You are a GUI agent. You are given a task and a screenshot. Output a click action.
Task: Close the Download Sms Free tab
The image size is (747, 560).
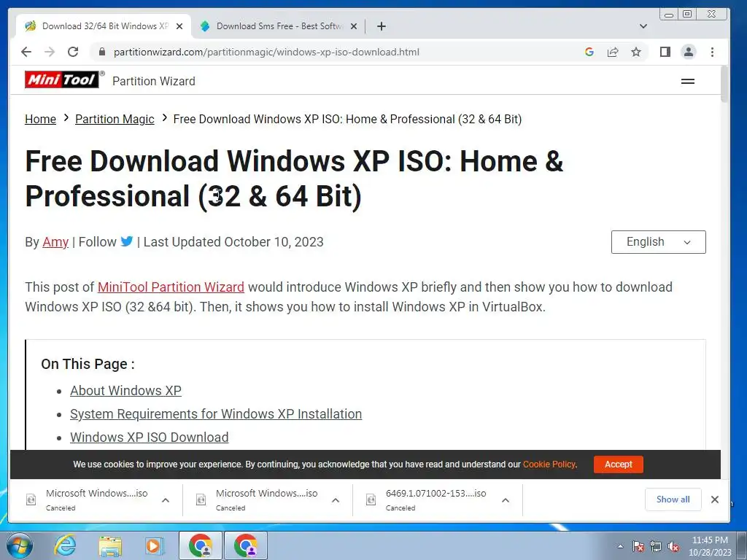[354, 26]
